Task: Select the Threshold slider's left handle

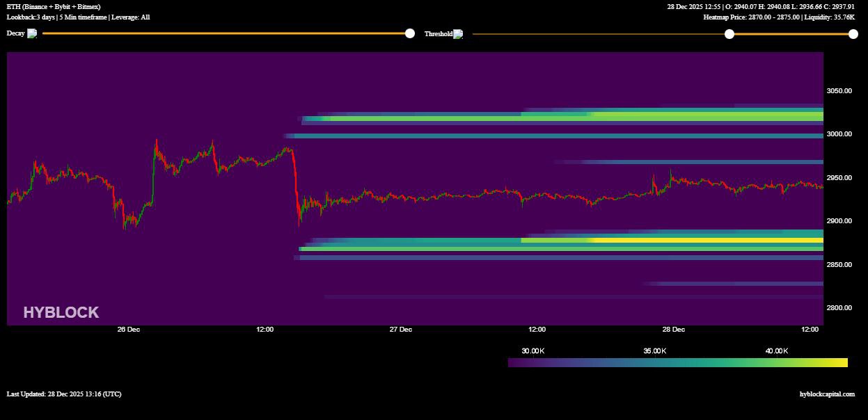Action: [x=729, y=33]
